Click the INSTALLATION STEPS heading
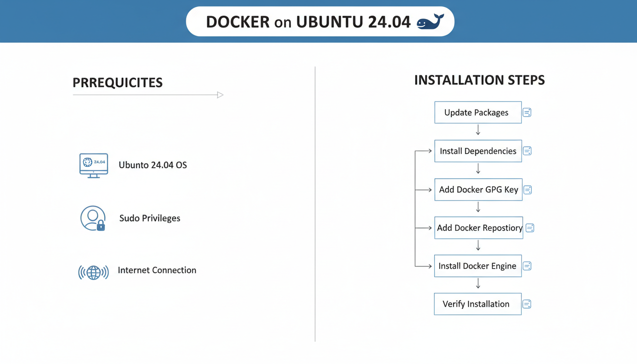This screenshot has width=637, height=364. pyautogui.click(x=479, y=80)
